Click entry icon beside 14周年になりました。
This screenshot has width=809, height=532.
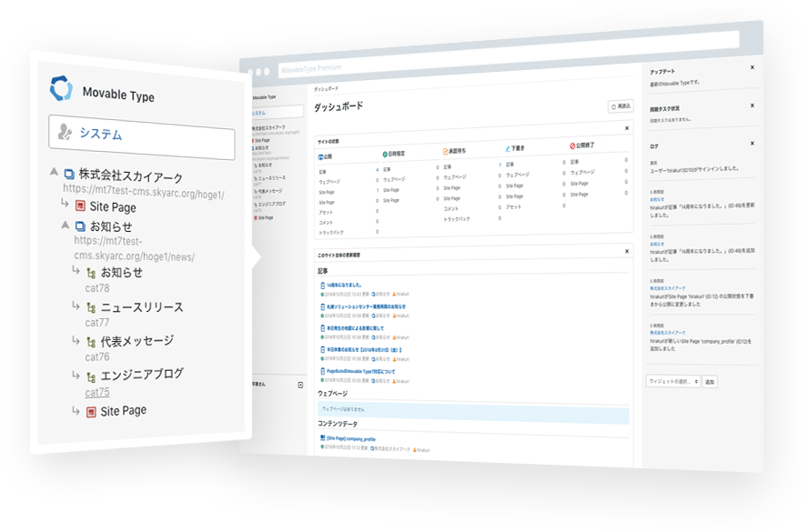(323, 285)
